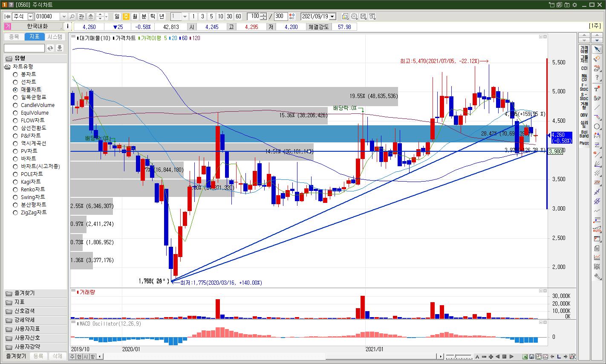Click the indicator search input box
606x364 pixels.
click(24, 48)
